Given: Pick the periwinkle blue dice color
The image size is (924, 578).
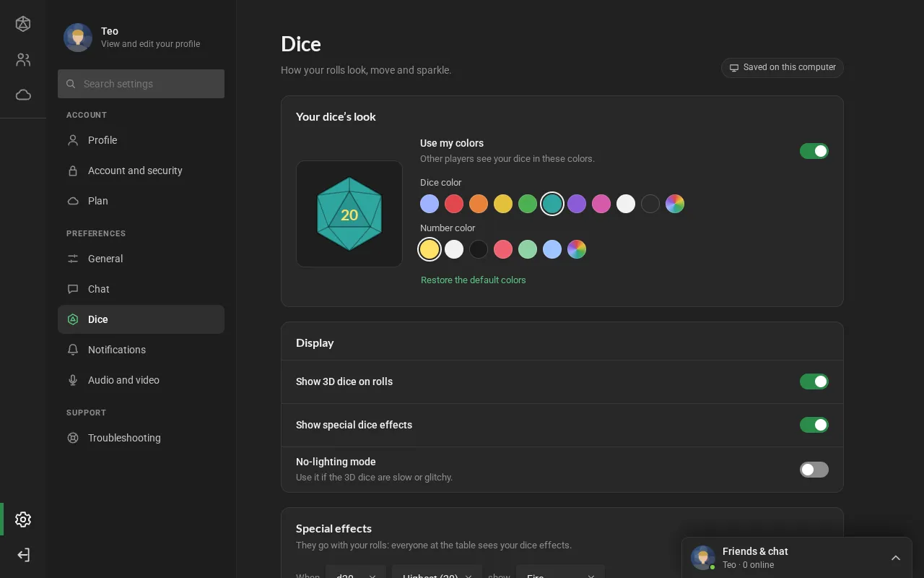Looking at the screenshot, I should click(x=430, y=204).
